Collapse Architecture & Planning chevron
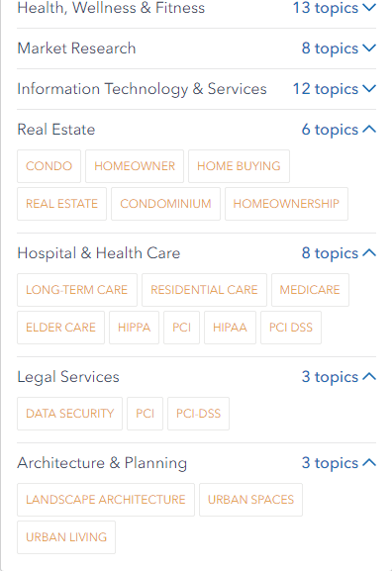Screen dimensions: 392x571 (x=369, y=463)
